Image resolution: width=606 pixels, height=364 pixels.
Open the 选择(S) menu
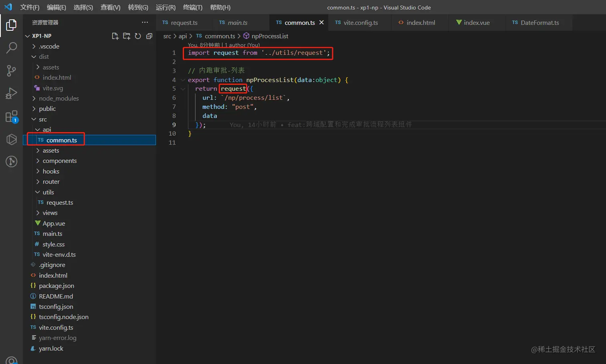pyautogui.click(x=83, y=7)
